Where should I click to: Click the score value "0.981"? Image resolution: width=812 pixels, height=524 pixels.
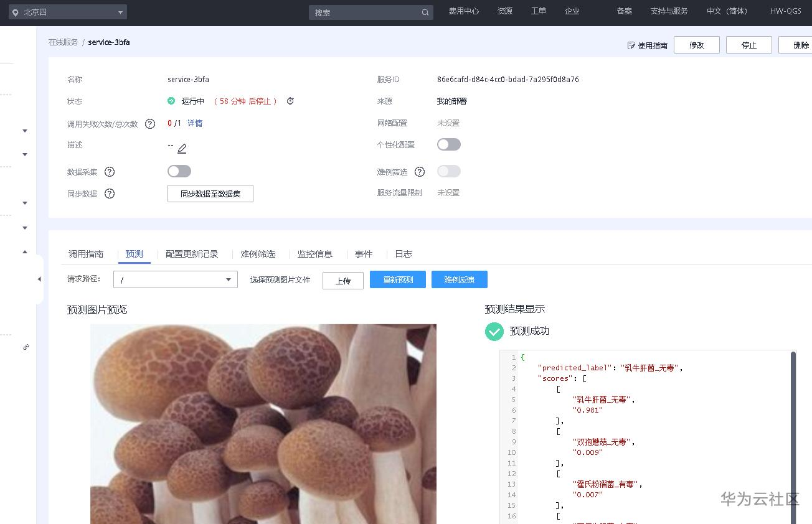coord(588,410)
